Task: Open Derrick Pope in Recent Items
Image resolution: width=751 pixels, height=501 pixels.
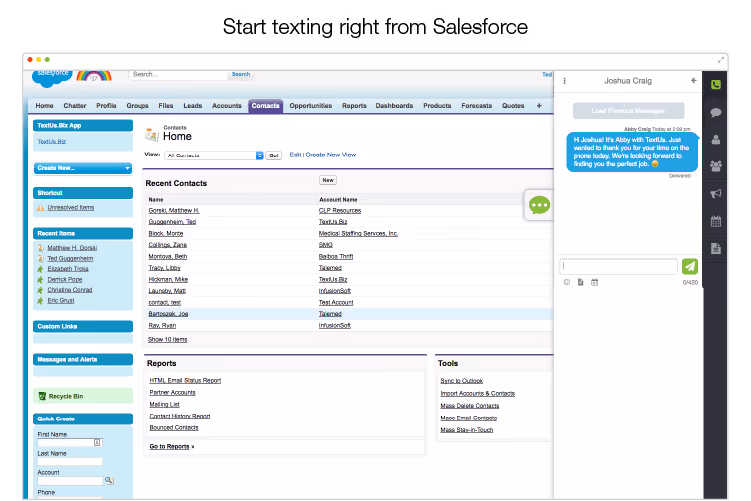Action: 65,279
